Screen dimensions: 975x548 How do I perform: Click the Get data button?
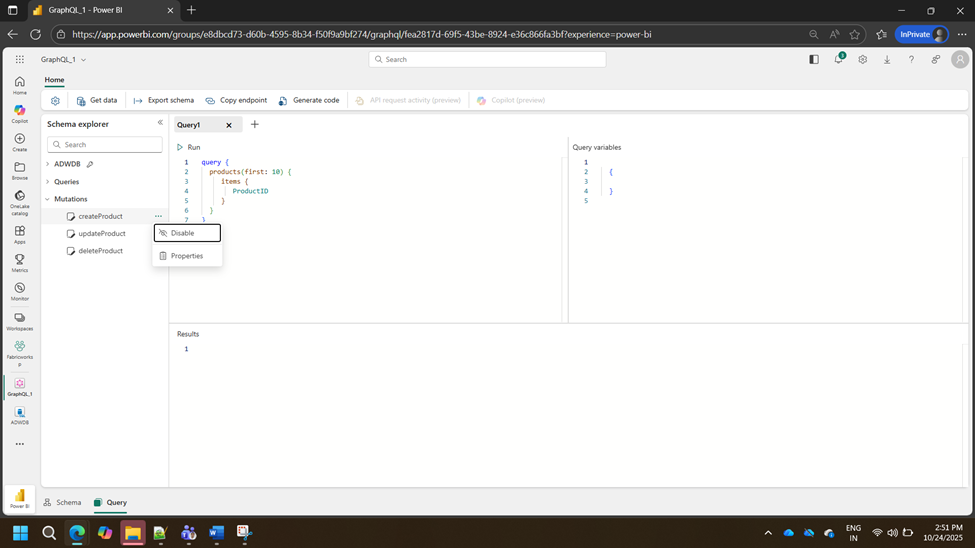(97, 101)
